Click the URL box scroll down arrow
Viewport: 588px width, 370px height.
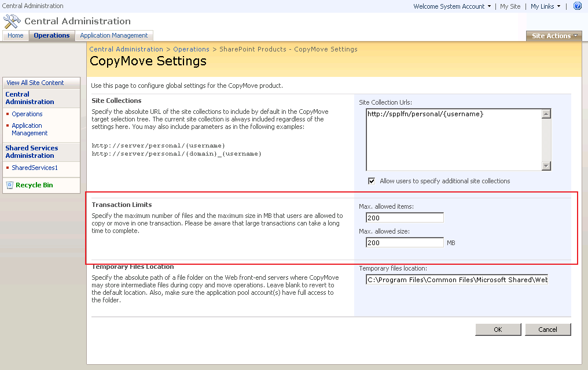pyautogui.click(x=546, y=166)
